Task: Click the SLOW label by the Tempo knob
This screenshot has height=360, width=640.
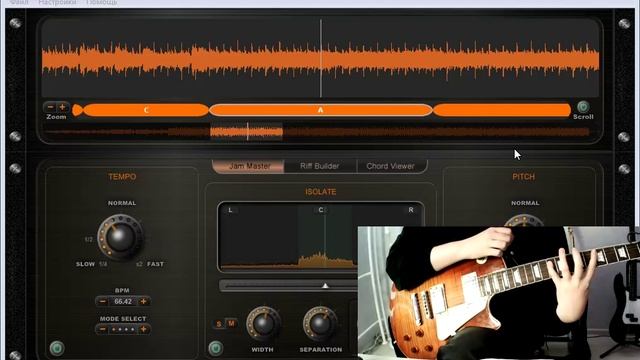Action: tap(85, 264)
